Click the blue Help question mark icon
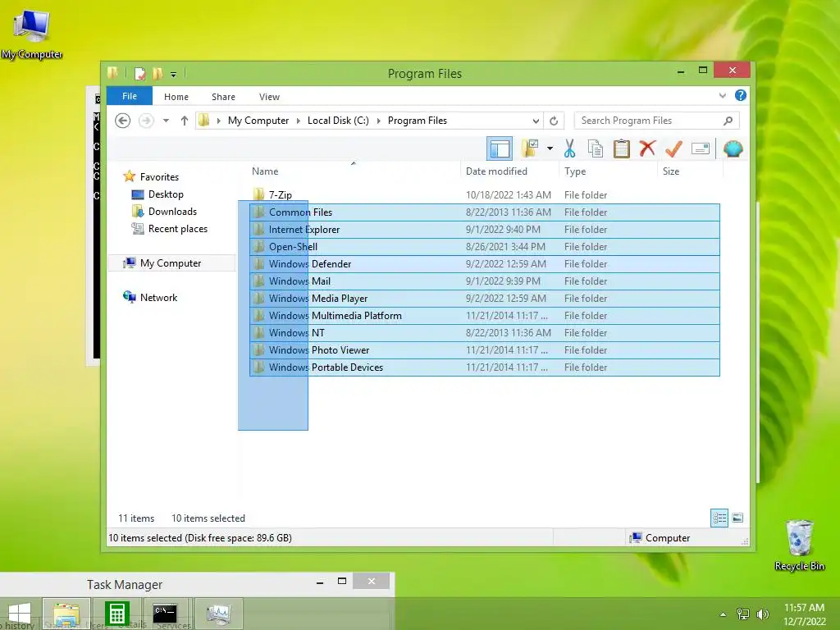This screenshot has height=630, width=840. pos(741,95)
